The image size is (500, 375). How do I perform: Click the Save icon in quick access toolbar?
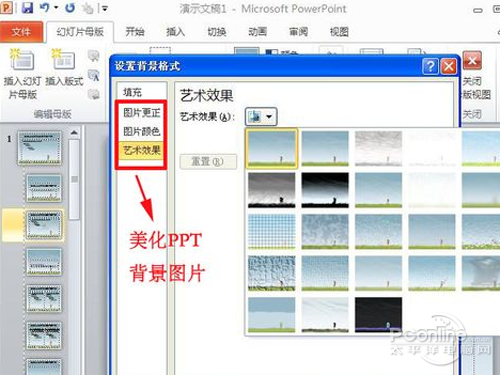tap(27, 7)
